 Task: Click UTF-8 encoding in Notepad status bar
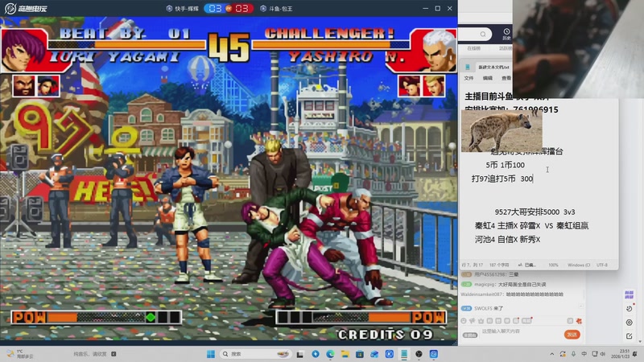tap(602, 265)
